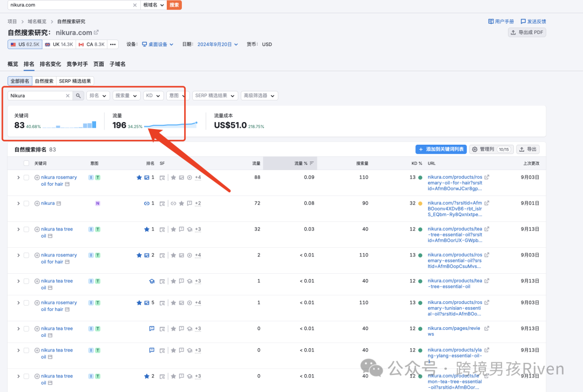Add nikura keyword with plus circle icon

[x=37, y=204]
